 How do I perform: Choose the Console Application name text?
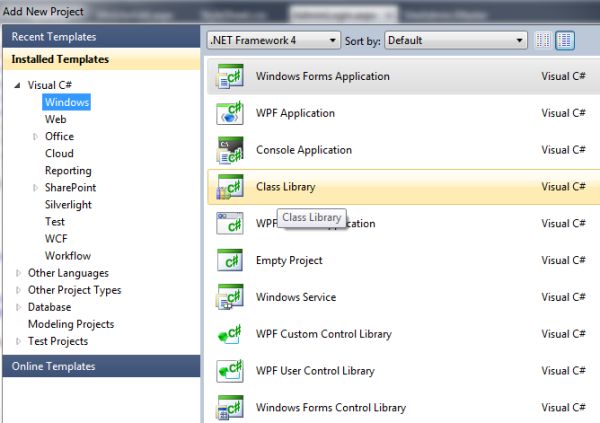304,150
